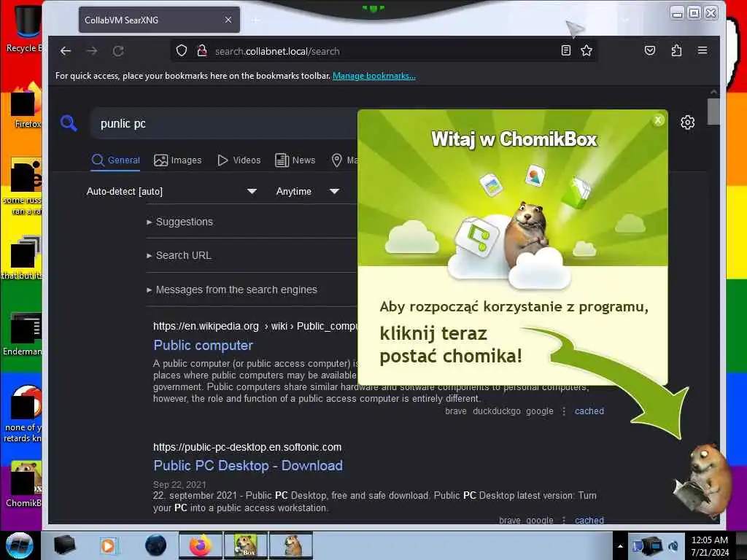747x560 pixels.
Task: Launch the media player taskbar icon
Action: coord(108,545)
